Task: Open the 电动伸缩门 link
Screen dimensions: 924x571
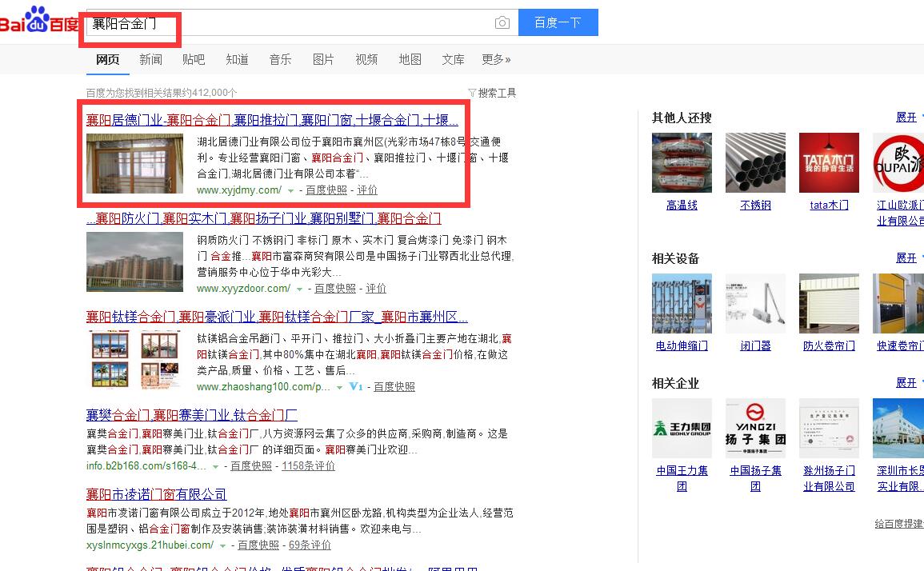Action: point(682,346)
